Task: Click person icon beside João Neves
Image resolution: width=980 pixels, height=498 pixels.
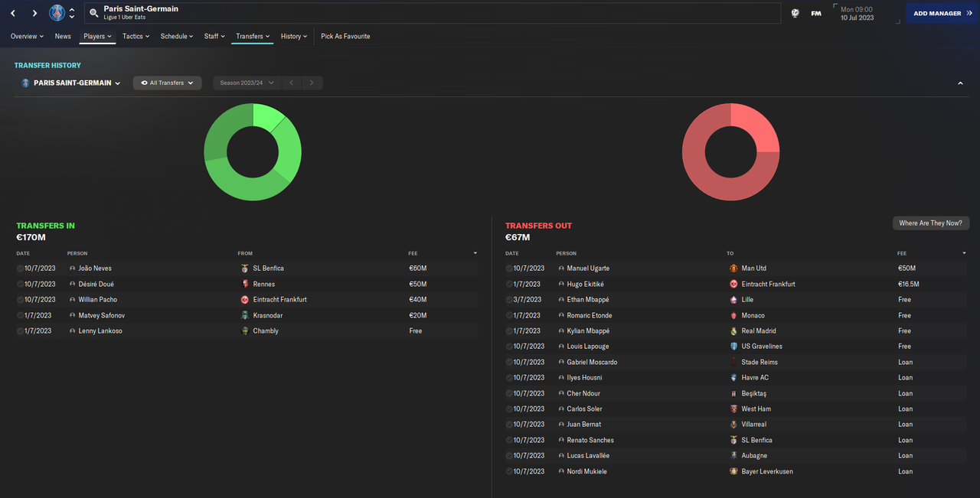Action: tap(73, 269)
